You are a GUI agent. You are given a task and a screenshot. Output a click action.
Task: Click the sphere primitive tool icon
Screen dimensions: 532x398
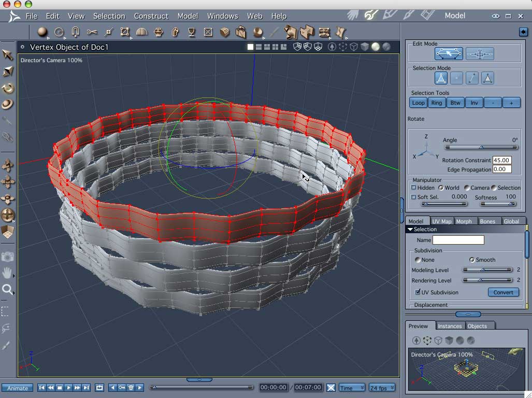[x=42, y=32]
